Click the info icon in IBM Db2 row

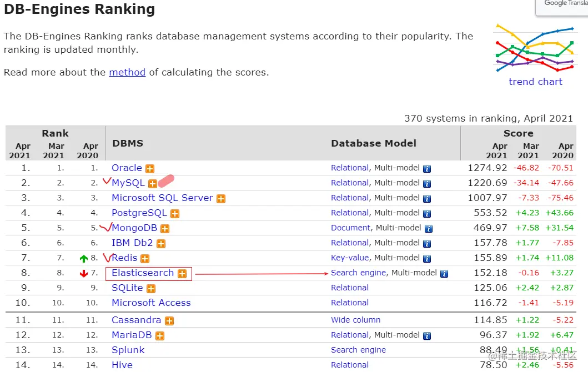pos(427,244)
